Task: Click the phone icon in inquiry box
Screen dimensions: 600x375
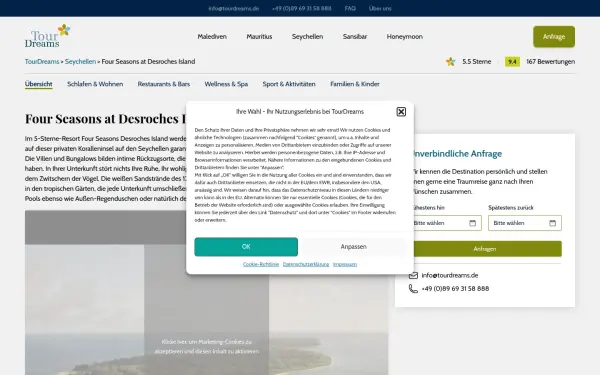Action: tap(413, 289)
